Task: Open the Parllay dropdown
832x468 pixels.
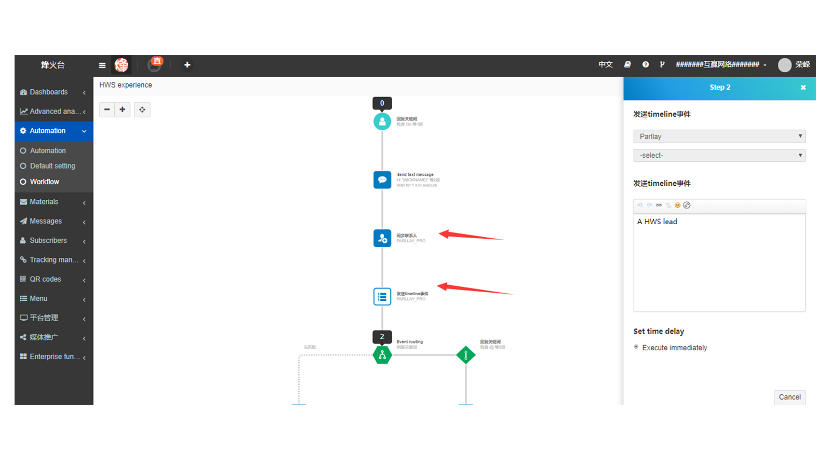Action: [x=719, y=136]
